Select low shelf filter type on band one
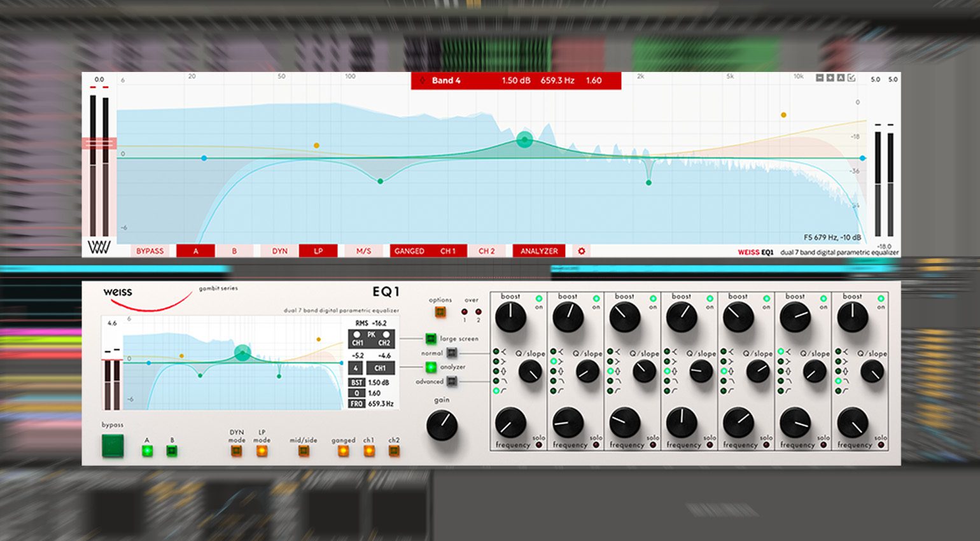Screen dimensions: 980x541 (x=496, y=362)
